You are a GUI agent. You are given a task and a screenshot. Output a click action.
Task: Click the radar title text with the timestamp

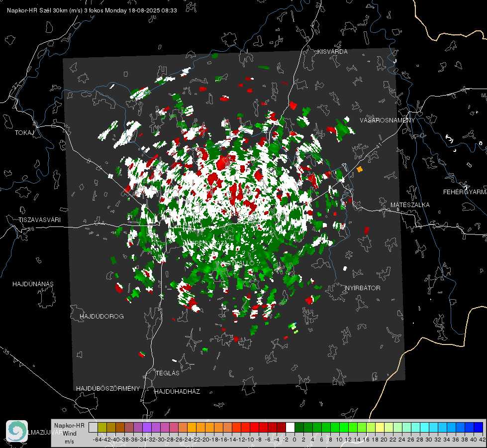92,10
